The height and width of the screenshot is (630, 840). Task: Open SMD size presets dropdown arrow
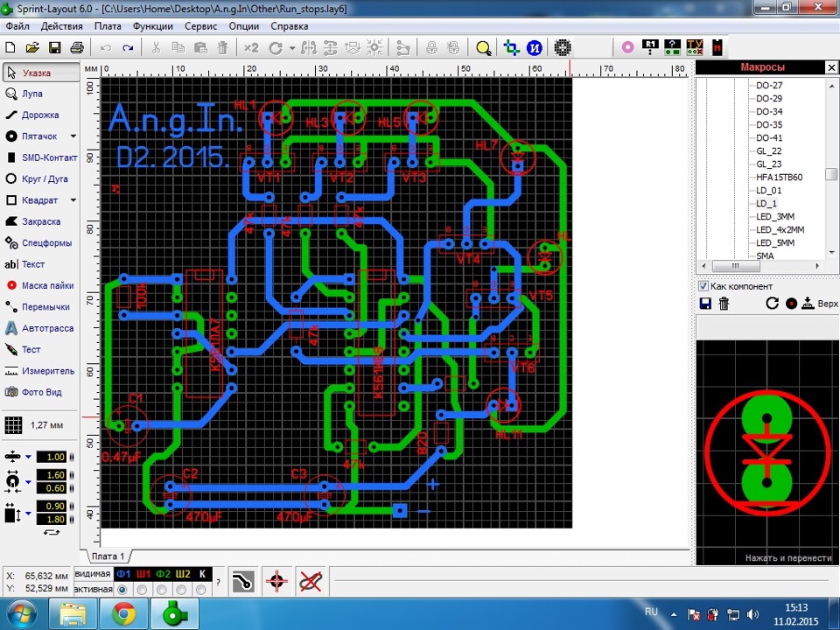(x=28, y=514)
